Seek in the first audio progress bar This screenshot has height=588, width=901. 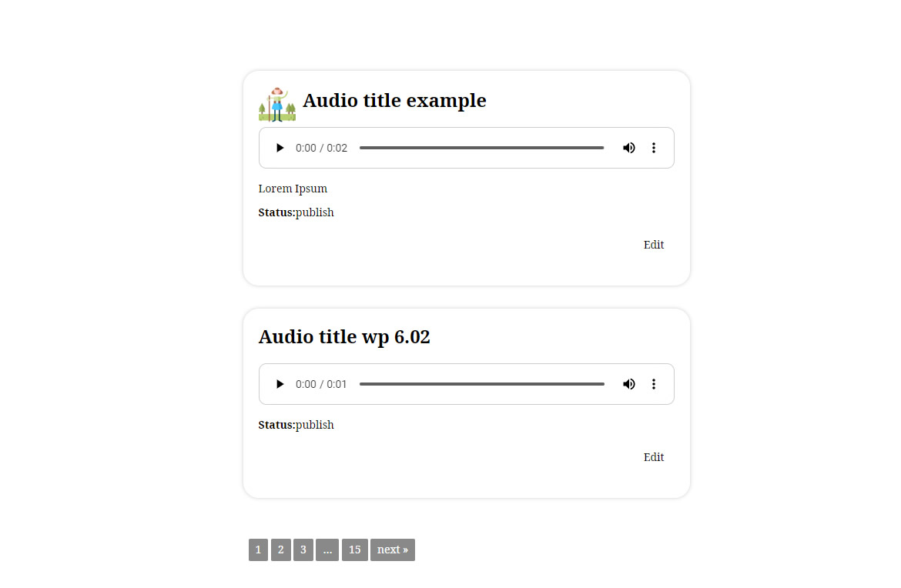(x=481, y=148)
